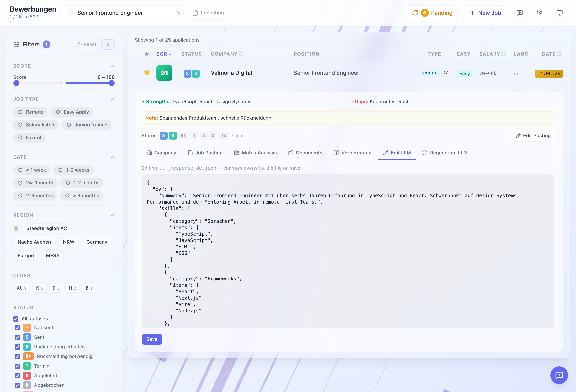Set status To in detail panel
The image size is (576, 392).
[x=224, y=136]
